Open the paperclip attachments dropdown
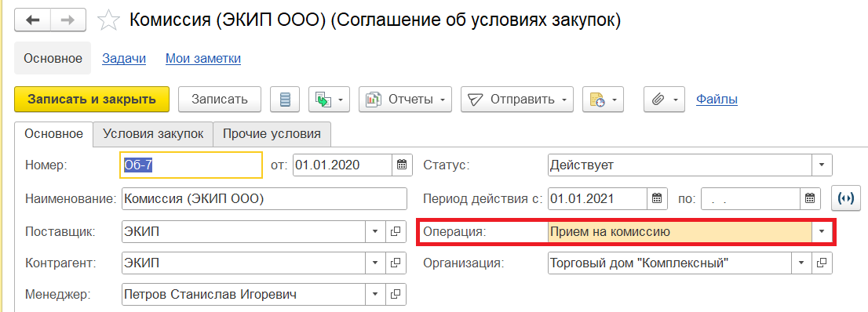Viewport: 868px width, 312px height. coord(664,100)
